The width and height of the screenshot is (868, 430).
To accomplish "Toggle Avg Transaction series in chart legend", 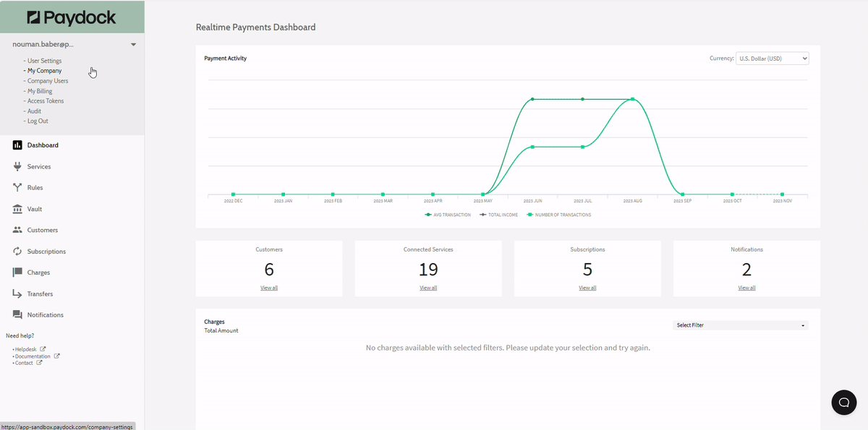I will point(448,215).
